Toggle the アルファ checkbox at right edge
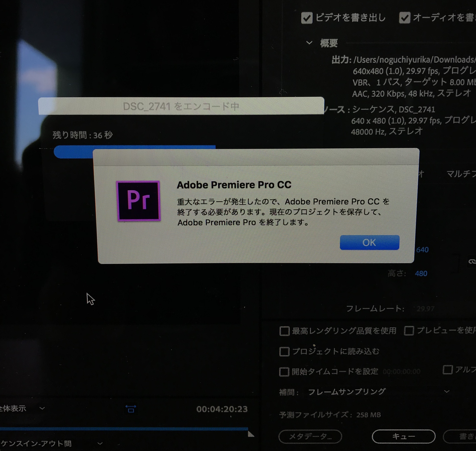Screen dimensions: 476x451 click(448, 370)
